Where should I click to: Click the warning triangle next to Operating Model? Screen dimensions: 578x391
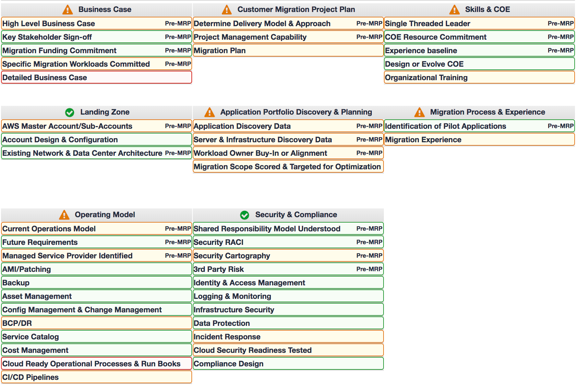coord(64,214)
